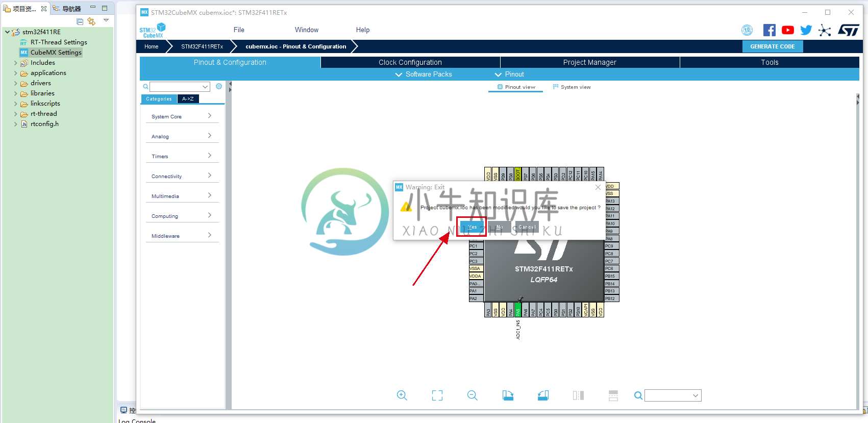Expand System Core category
Screen dimensions: 868x423
[x=182, y=116]
